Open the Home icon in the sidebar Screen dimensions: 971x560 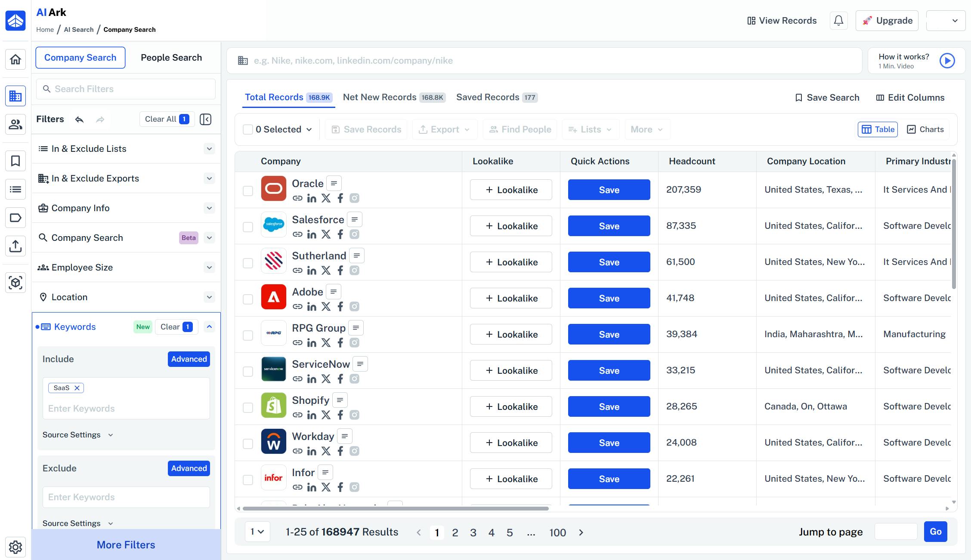[15, 59]
